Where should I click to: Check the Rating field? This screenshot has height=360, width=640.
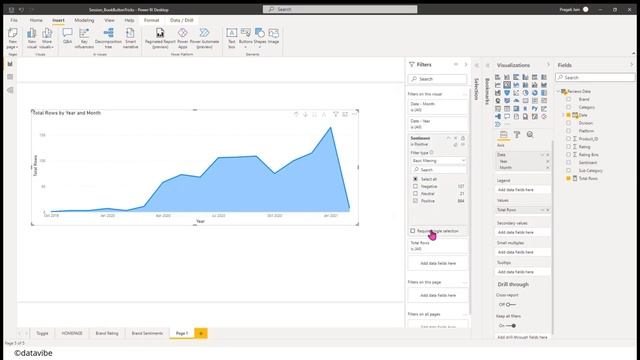(x=568, y=147)
